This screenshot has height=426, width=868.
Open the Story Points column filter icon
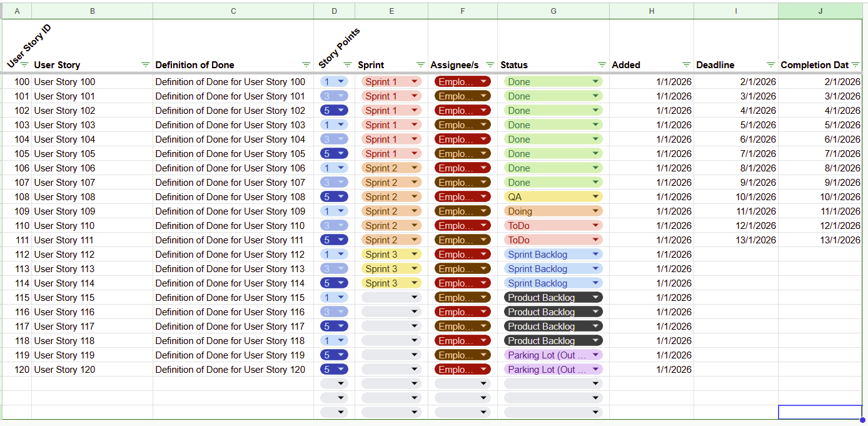pos(348,65)
